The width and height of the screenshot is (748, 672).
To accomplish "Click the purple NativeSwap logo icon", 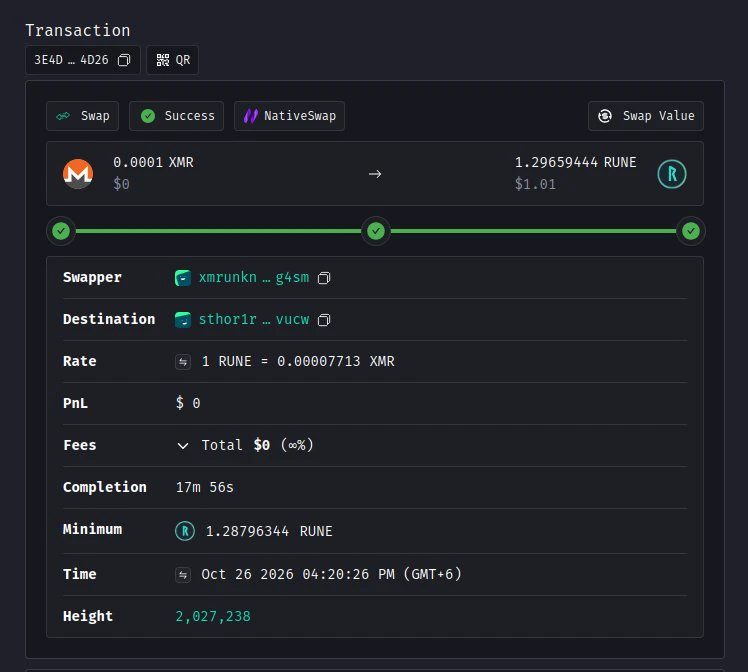I will pyautogui.click(x=251, y=116).
